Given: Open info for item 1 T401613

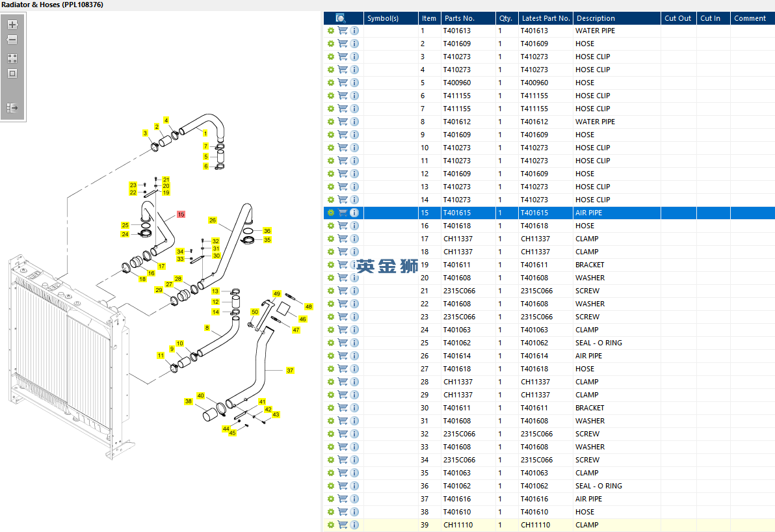Looking at the screenshot, I should 354,31.
